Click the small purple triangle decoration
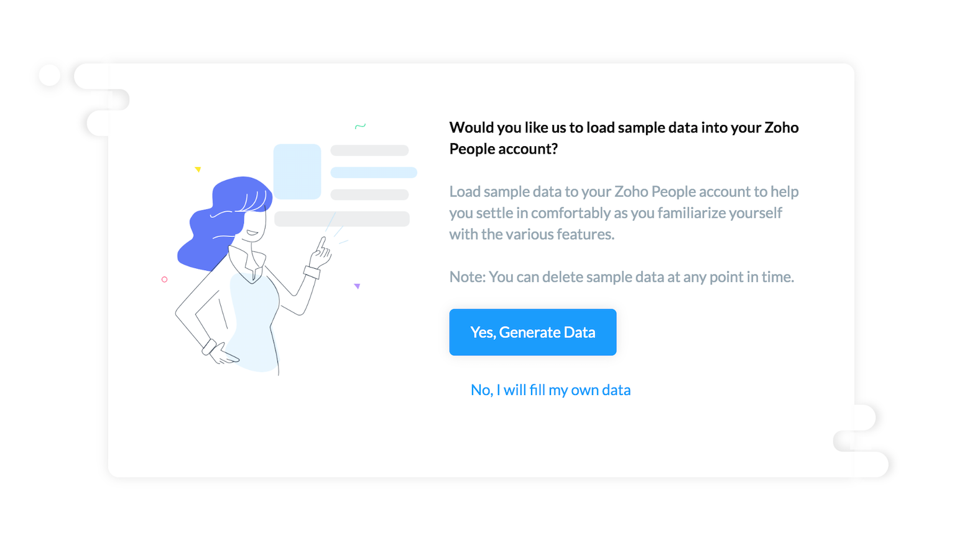980x555 pixels. click(357, 286)
